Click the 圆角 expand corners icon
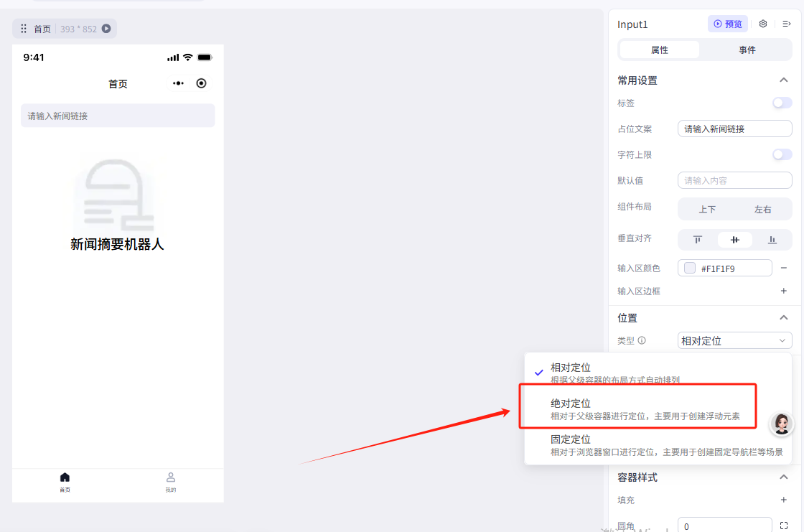 click(784, 526)
